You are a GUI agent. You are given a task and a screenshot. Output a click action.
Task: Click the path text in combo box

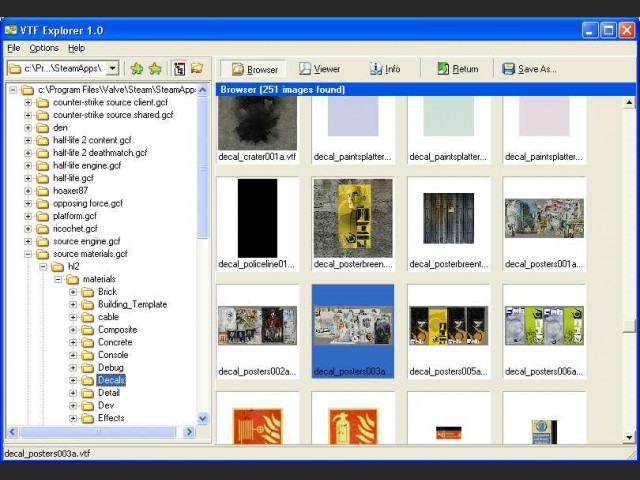tap(63, 68)
